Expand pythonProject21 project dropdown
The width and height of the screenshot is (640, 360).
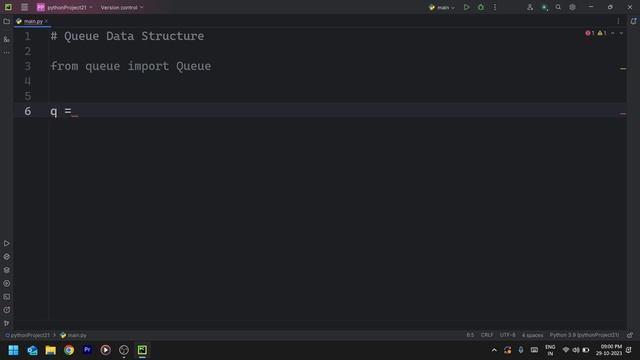pos(64,7)
